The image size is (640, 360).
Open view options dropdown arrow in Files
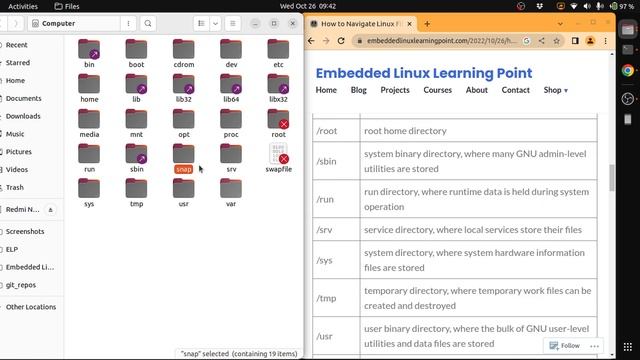click(x=215, y=24)
